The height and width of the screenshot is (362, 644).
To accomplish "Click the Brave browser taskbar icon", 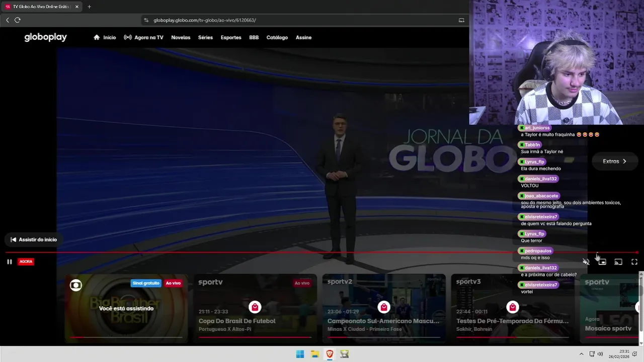I will click(x=330, y=354).
